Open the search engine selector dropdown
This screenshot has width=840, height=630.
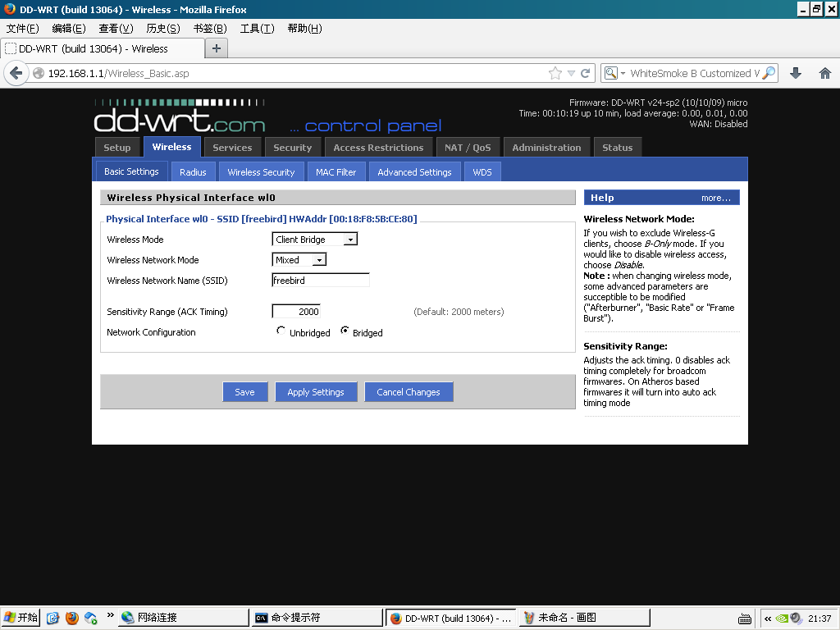click(x=614, y=73)
